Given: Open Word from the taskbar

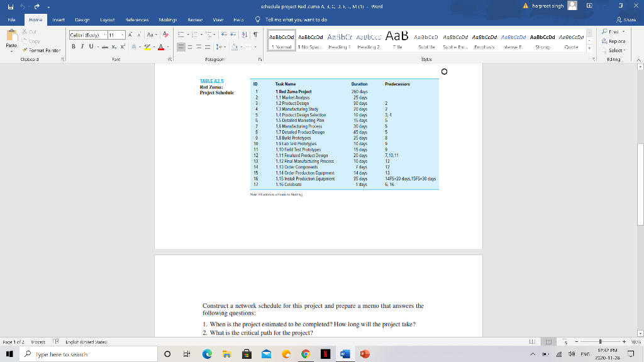Looking at the screenshot, I should (345, 353).
